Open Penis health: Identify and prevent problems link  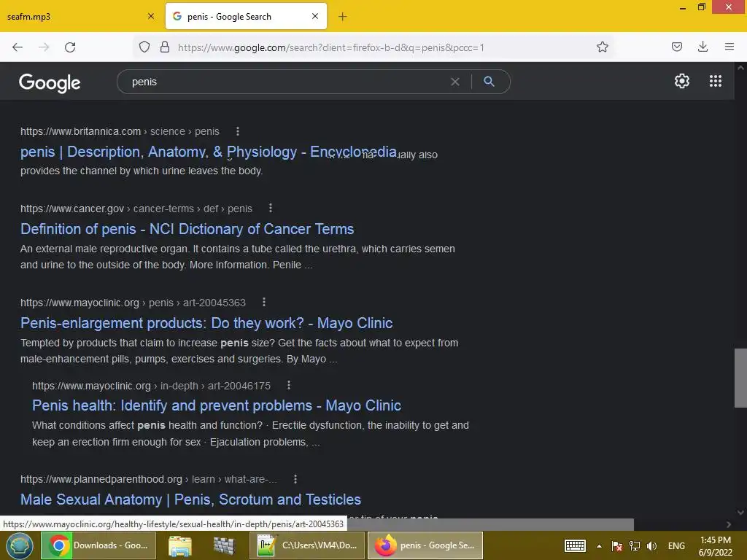(216, 405)
